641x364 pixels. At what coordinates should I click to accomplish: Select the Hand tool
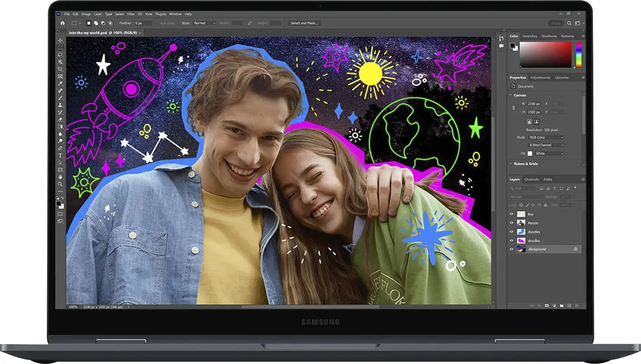(x=61, y=177)
